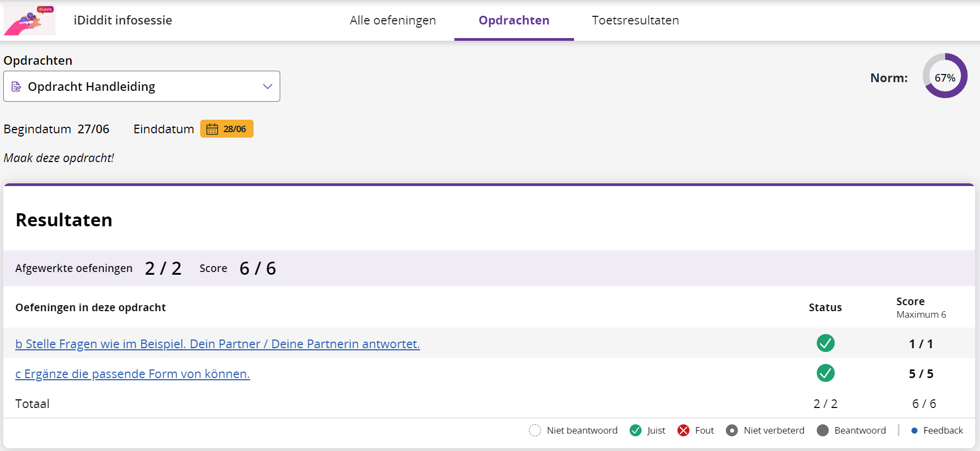Click green checkmark status for exercise c

tap(825, 373)
